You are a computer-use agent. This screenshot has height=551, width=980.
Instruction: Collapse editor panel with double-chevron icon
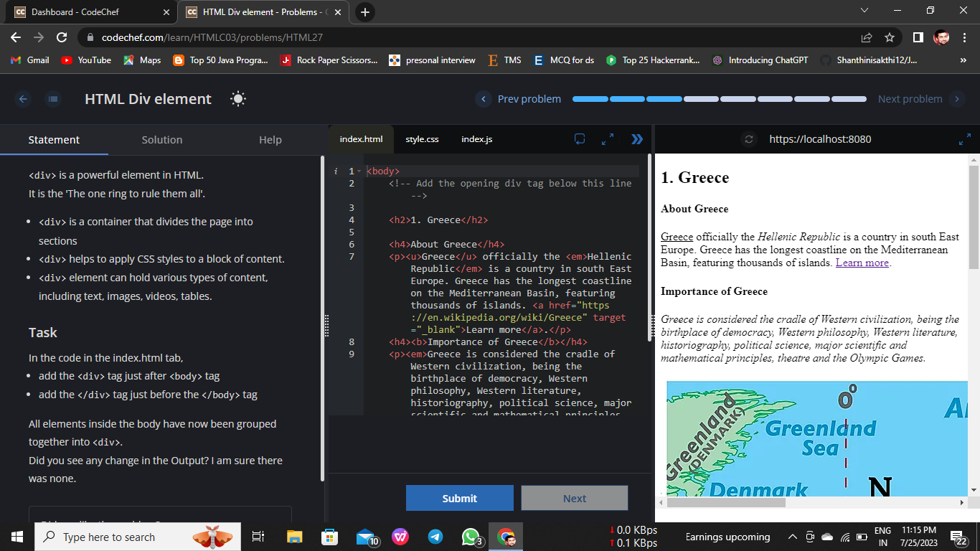tap(636, 139)
